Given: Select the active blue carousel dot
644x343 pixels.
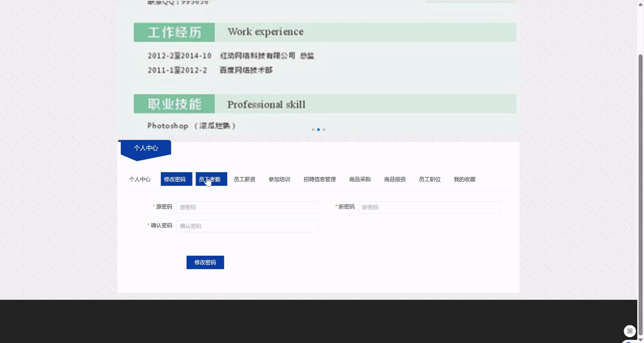Looking at the screenshot, I should (x=319, y=130).
